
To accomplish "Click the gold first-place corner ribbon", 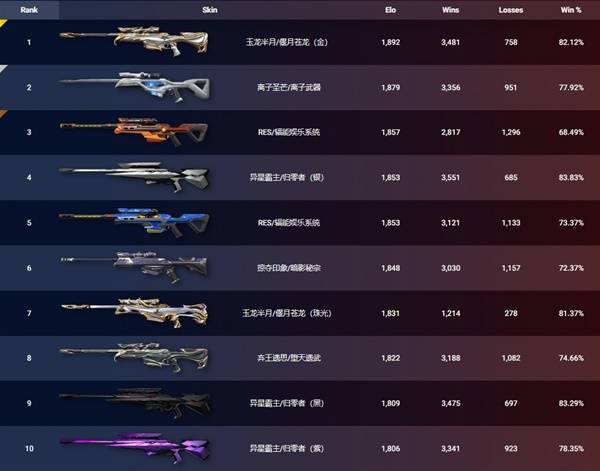I will click(3, 23).
